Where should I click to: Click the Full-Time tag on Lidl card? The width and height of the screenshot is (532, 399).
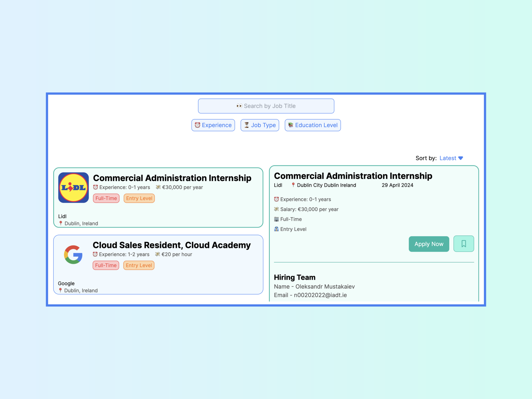[x=106, y=198]
